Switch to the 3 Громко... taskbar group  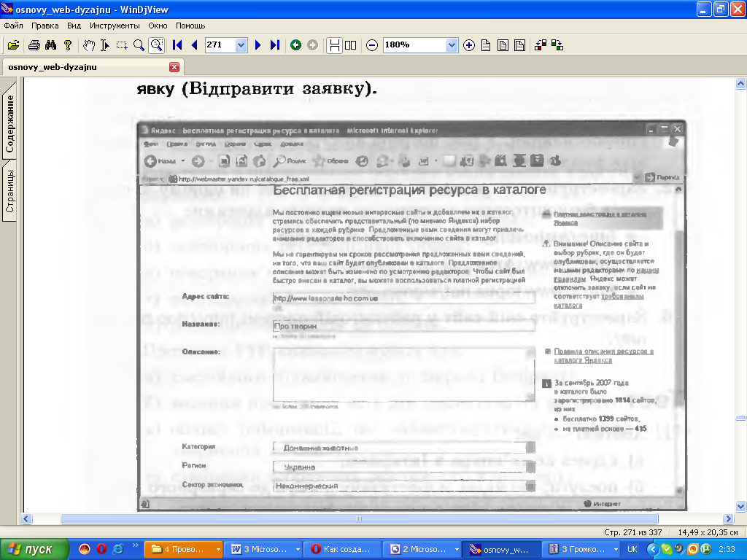coord(582,550)
